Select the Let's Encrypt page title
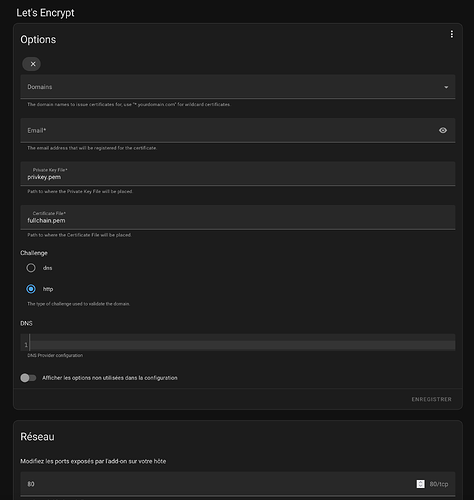This screenshot has height=500, width=474. coord(45,13)
